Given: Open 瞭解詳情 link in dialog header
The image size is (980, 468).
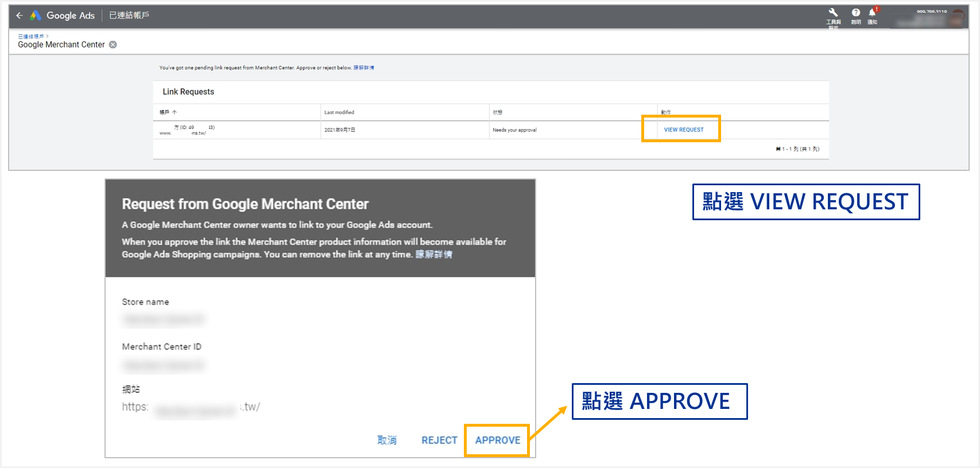Looking at the screenshot, I should click(x=433, y=255).
